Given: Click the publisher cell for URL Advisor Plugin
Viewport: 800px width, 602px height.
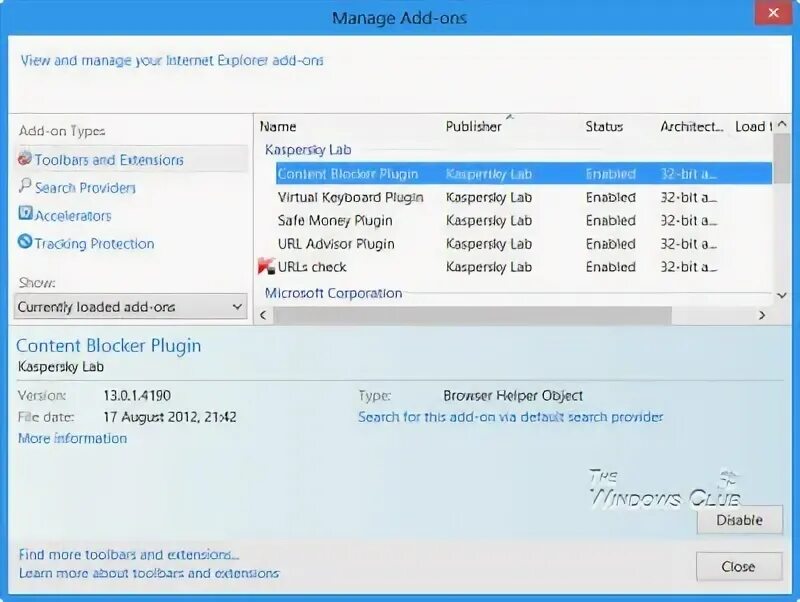Looking at the screenshot, I should pyautogui.click(x=489, y=244).
